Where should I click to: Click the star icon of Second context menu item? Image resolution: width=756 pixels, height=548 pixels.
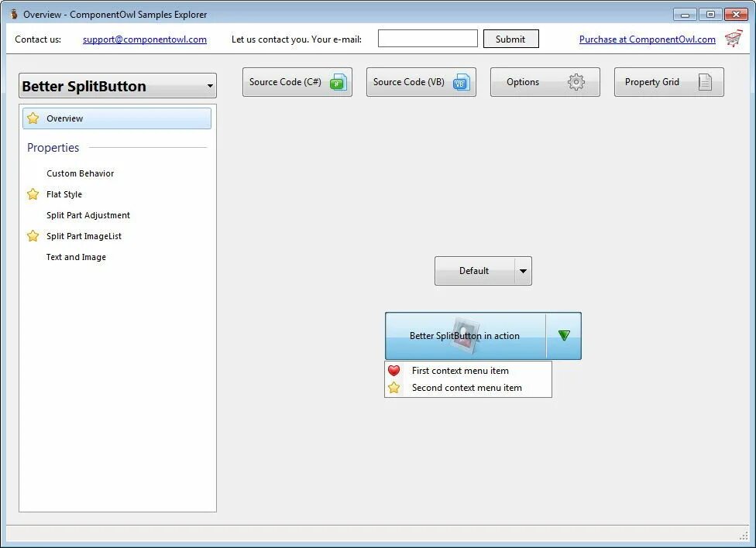coord(394,388)
